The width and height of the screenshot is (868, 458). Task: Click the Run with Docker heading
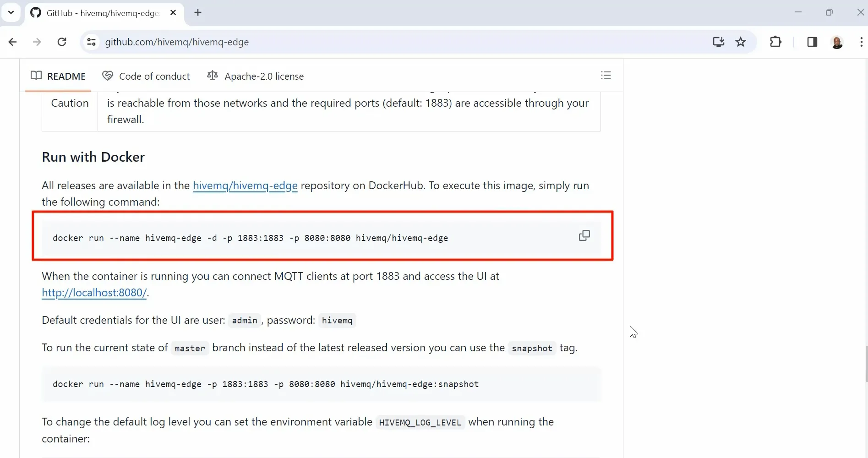[x=93, y=157]
